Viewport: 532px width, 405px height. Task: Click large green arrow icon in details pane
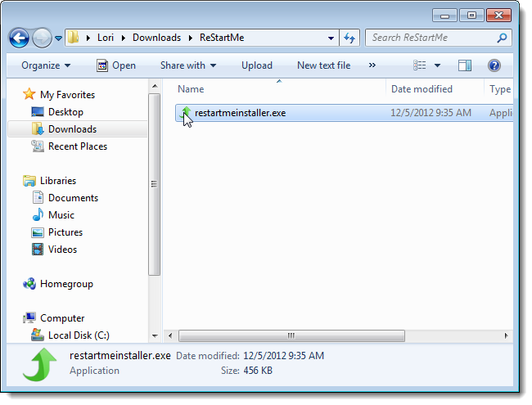click(x=40, y=365)
